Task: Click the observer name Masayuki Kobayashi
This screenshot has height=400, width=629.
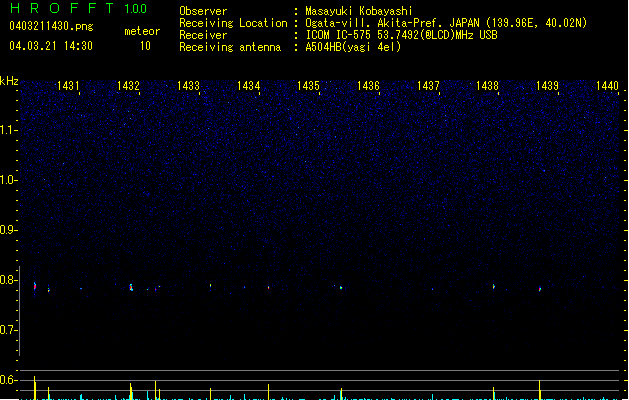Action: click(359, 11)
